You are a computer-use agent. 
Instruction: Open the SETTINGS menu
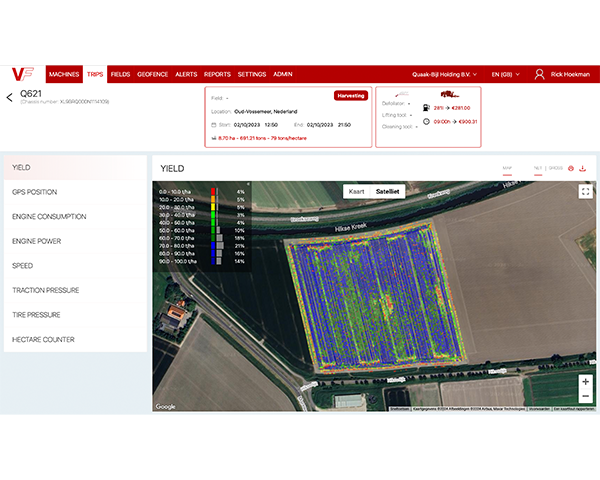point(252,74)
